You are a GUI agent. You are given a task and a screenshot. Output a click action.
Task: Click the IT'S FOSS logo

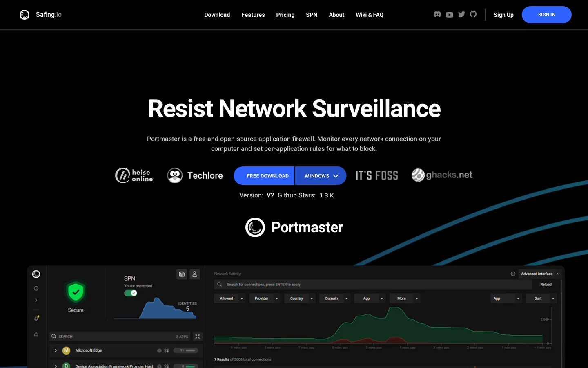[x=377, y=175]
